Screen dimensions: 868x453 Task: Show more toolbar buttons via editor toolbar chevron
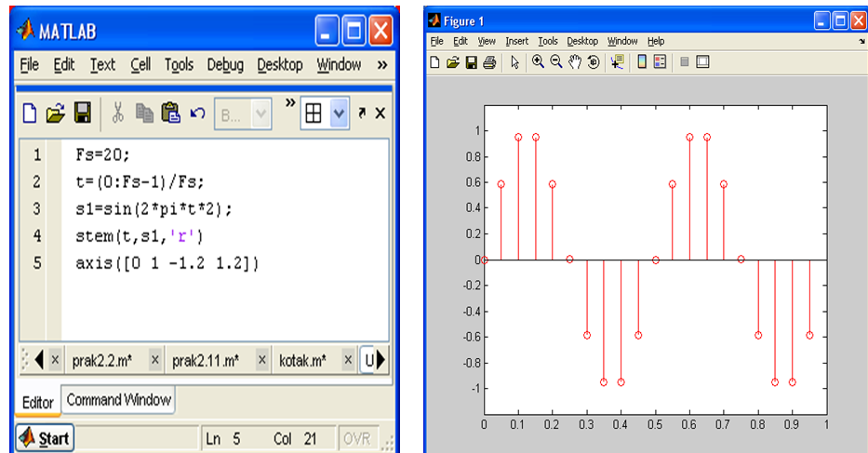coord(290,102)
